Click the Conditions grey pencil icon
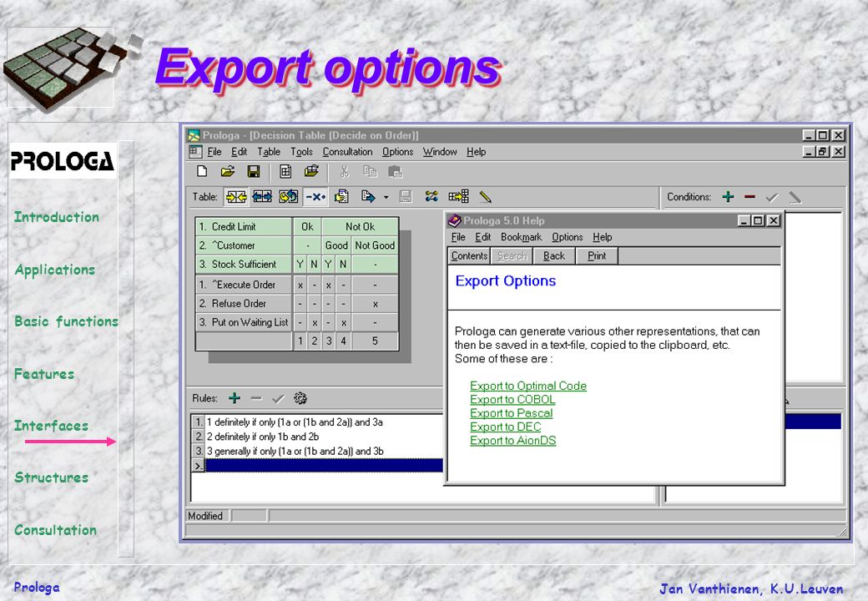Viewport: 868px width, 601px height. (x=795, y=197)
